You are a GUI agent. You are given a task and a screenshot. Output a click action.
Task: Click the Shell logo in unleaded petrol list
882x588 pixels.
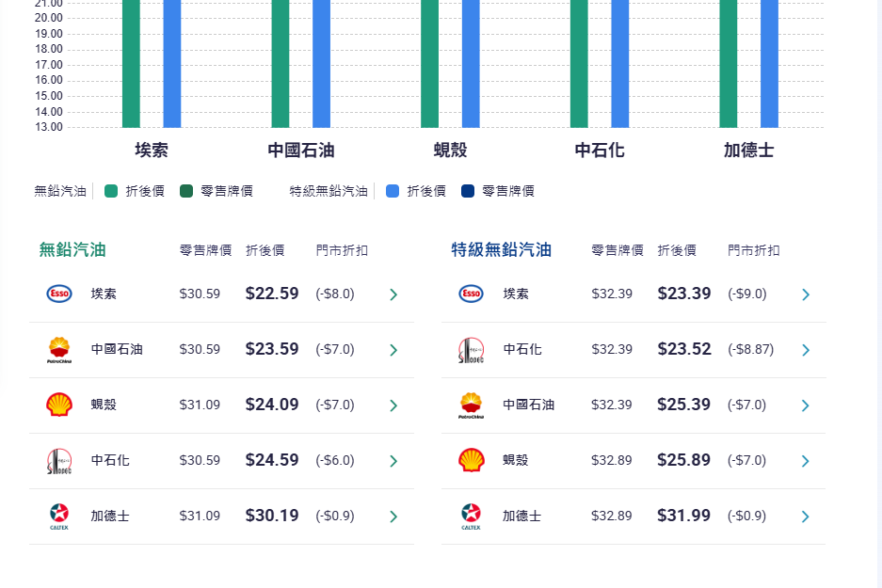click(x=59, y=405)
